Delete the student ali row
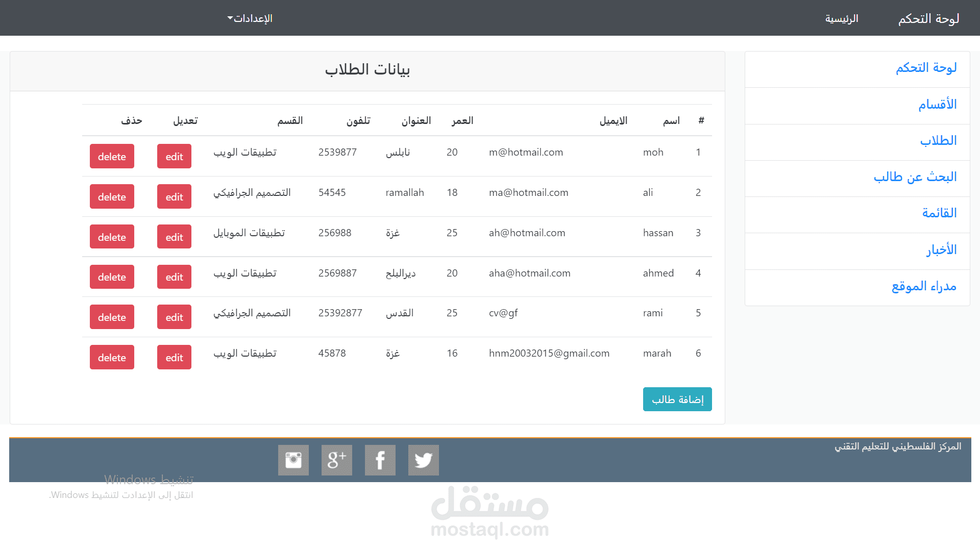 112,197
